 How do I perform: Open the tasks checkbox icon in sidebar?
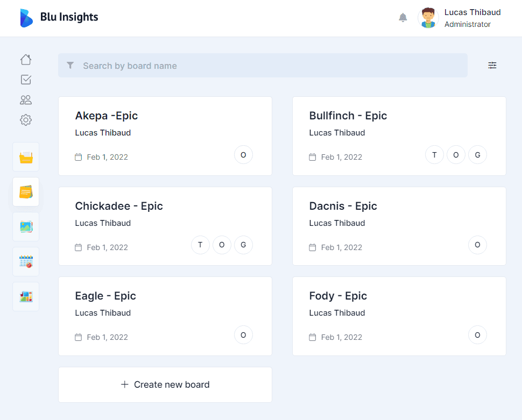(x=26, y=80)
